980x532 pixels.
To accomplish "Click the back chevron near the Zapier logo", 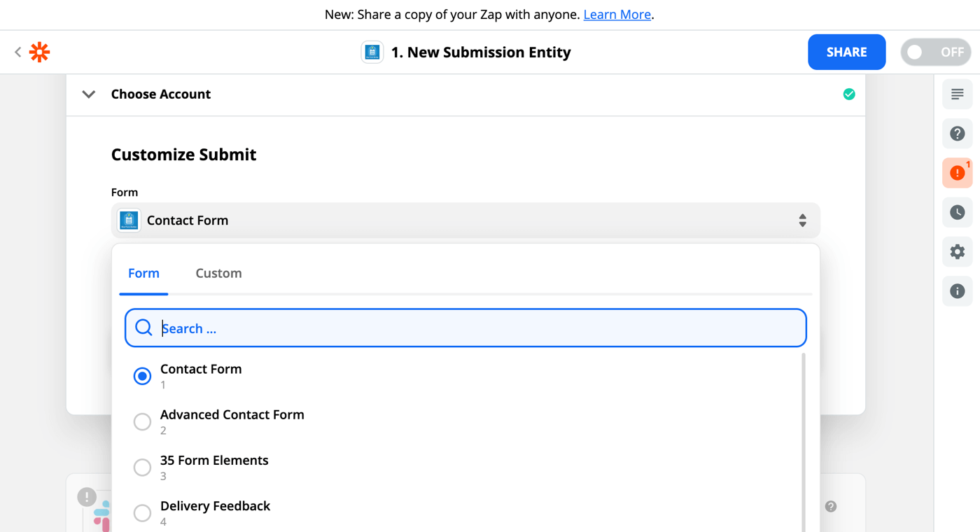I will click(x=17, y=52).
